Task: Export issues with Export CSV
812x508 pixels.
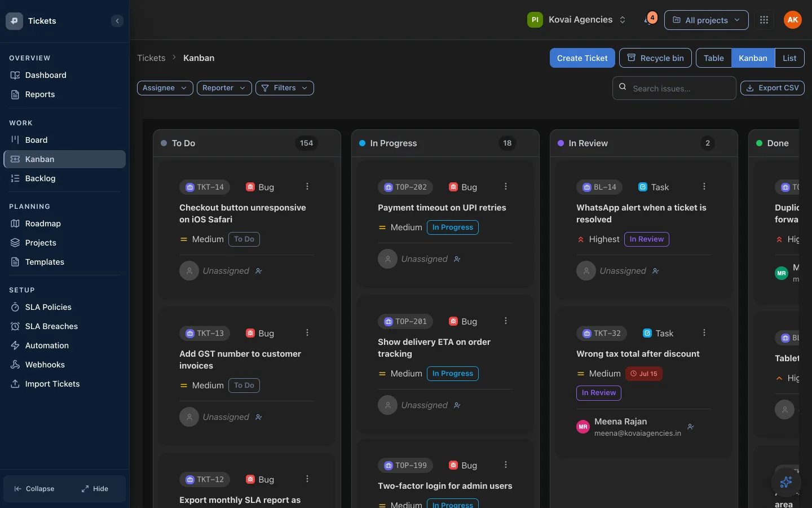Action: [773, 88]
